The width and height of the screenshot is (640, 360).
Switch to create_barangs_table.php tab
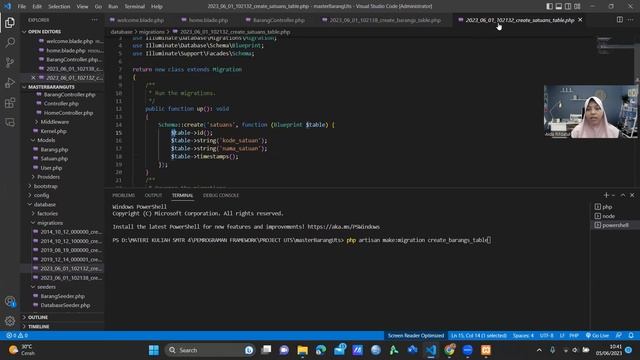385,20
